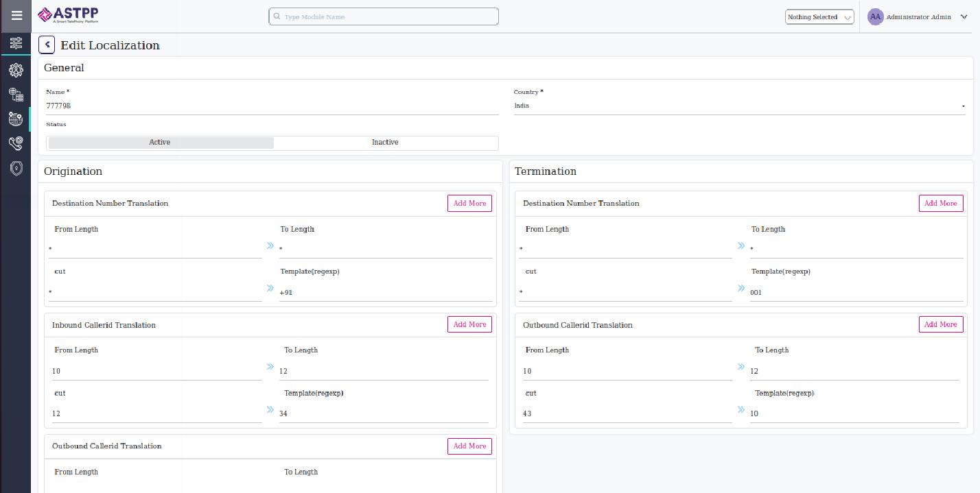Edit Termination Destination From Length field
Viewport: 980px width, 493px height.
(625, 250)
